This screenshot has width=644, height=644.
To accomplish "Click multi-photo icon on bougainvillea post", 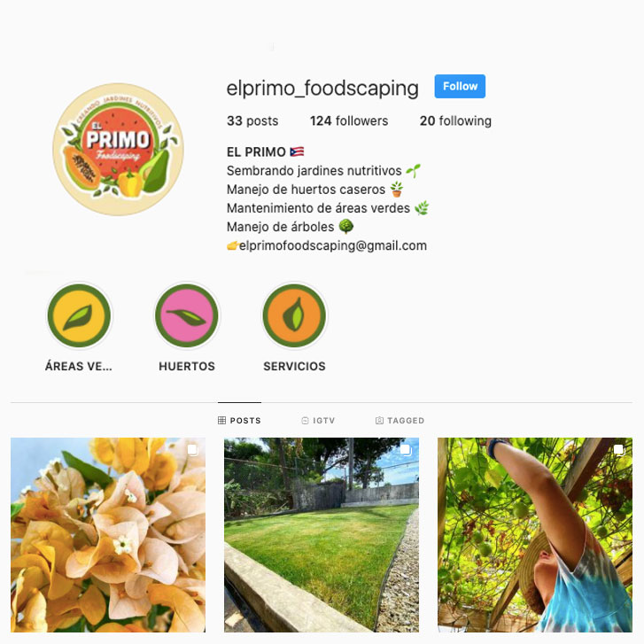I will click(192, 450).
